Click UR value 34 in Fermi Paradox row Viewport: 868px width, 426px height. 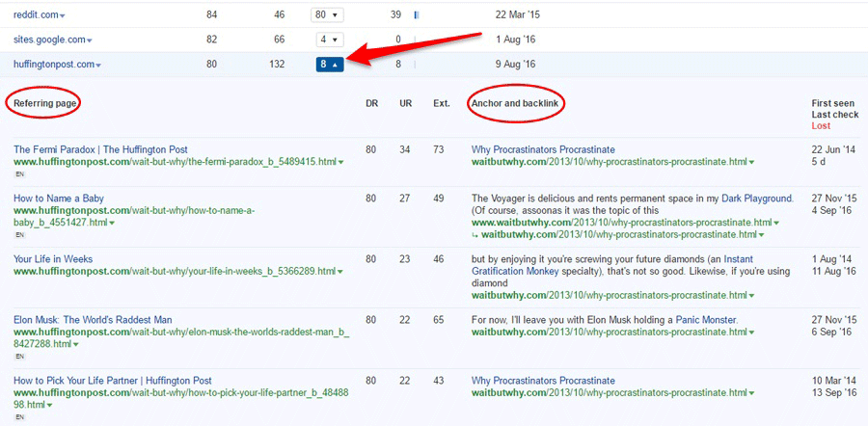[405, 149]
